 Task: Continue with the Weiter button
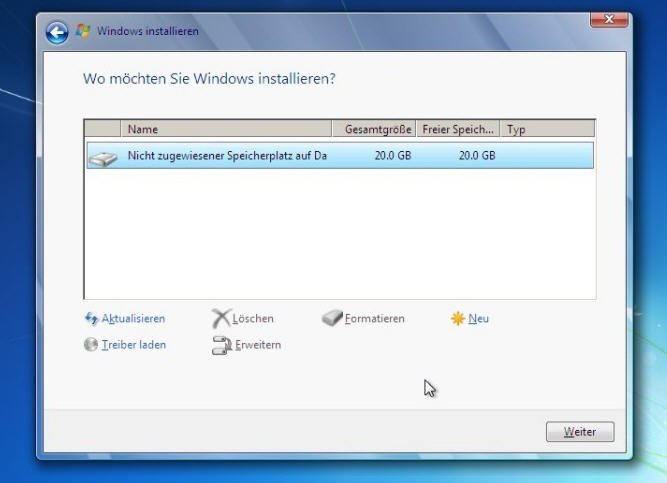(580, 432)
